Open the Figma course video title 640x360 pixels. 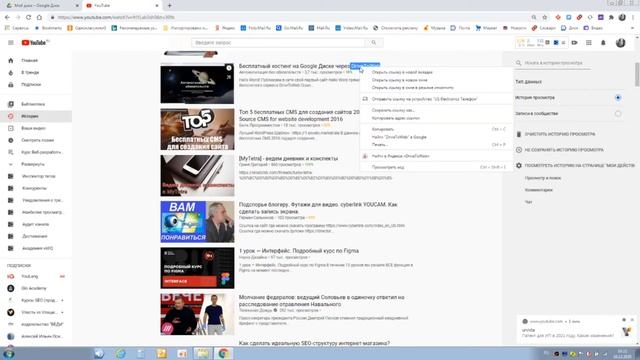[299, 251]
